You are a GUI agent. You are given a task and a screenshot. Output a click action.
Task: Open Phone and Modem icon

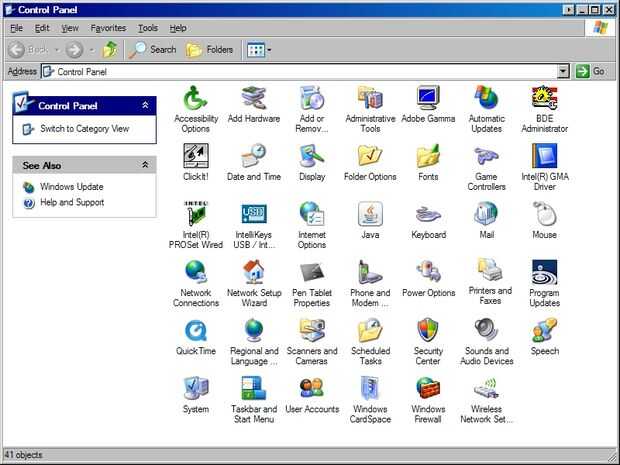click(x=370, y=272)
